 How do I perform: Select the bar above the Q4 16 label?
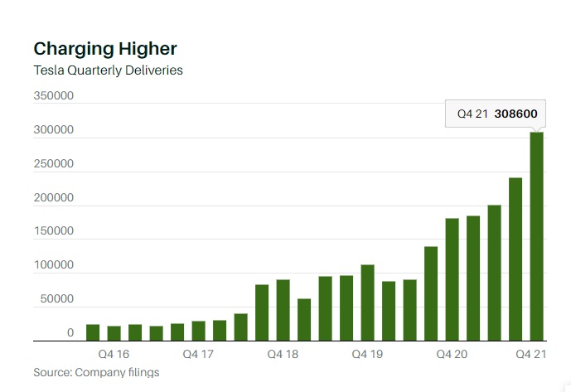(114, 333)
